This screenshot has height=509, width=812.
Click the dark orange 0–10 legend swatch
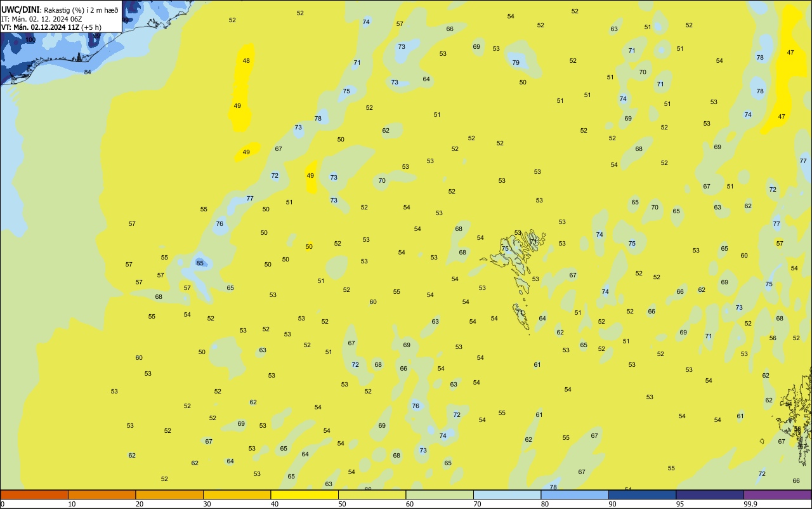(34, 494)
